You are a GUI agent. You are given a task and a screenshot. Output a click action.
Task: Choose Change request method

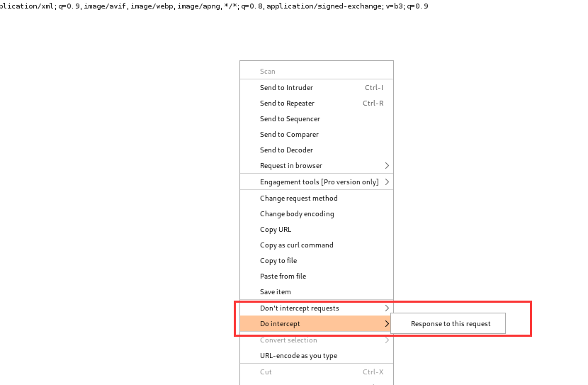(298, 199)
